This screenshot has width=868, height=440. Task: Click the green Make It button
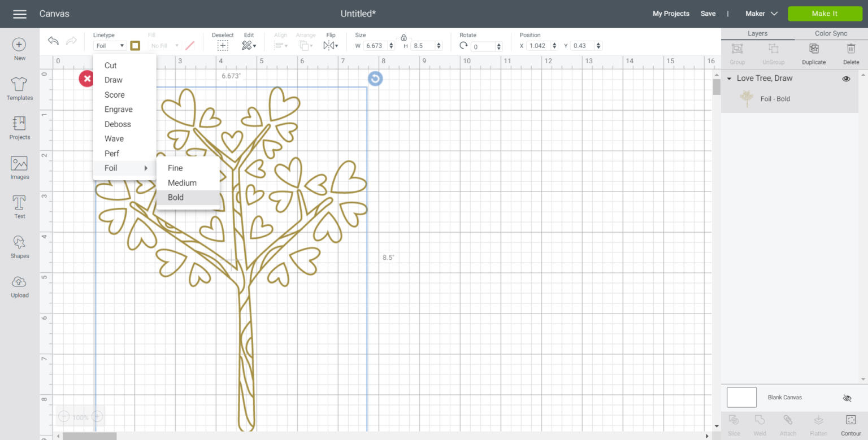(x=824, y=13)
